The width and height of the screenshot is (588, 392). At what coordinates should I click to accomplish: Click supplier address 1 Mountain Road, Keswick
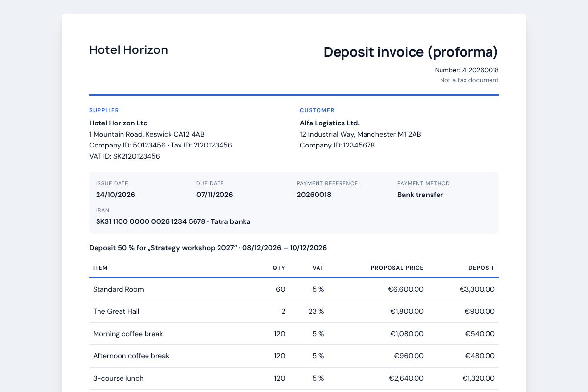click(x=147, y=134)
